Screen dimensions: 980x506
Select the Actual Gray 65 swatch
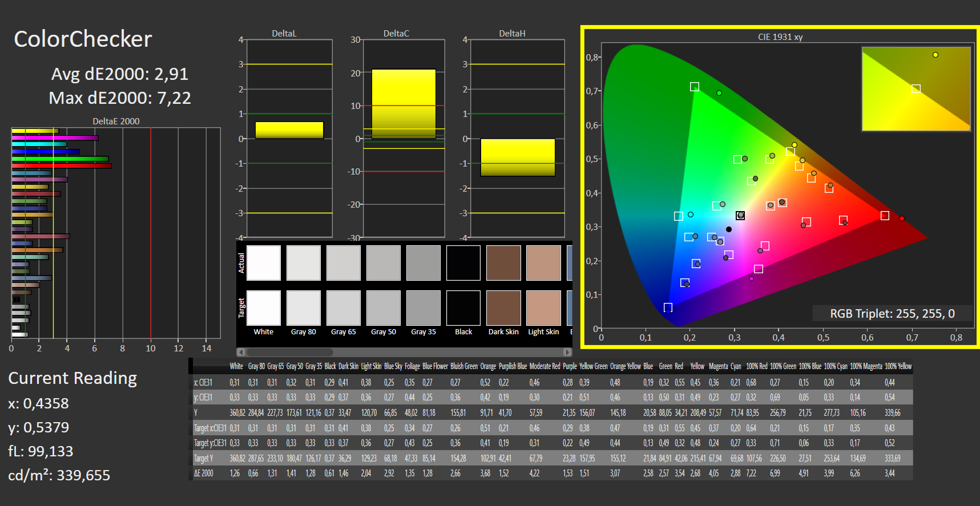tap(344, 263)
